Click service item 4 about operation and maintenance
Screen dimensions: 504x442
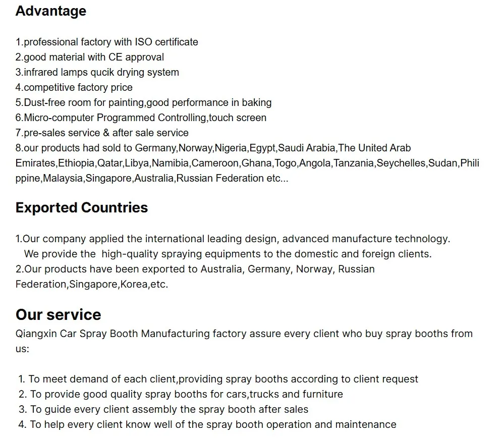click(x=207, y=424)
